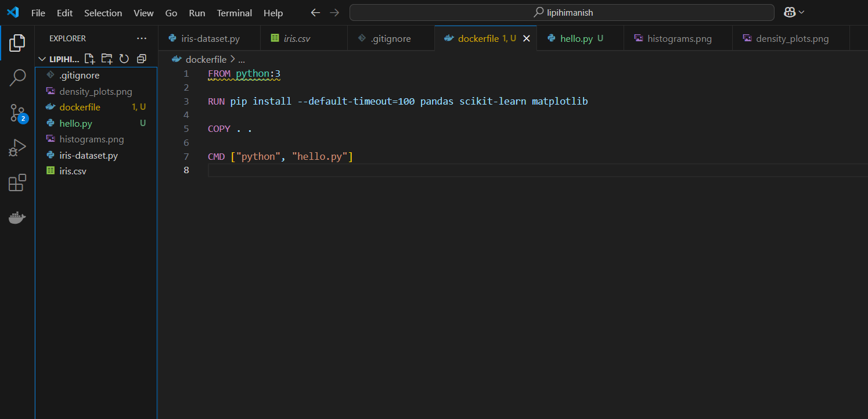Open the Copilot dropdown chevron
The width and height of the screenshot is (868, 419).
click(x=802, y=12)
